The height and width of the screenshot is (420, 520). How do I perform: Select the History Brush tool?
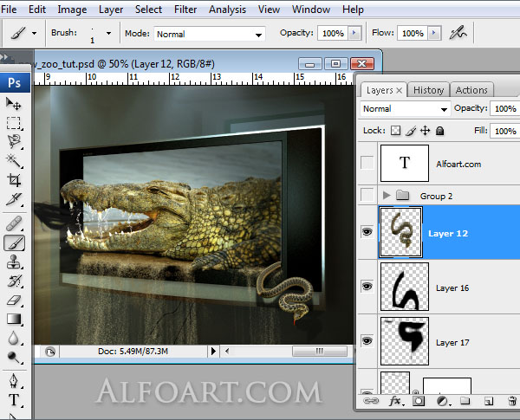tap(13, 281)
